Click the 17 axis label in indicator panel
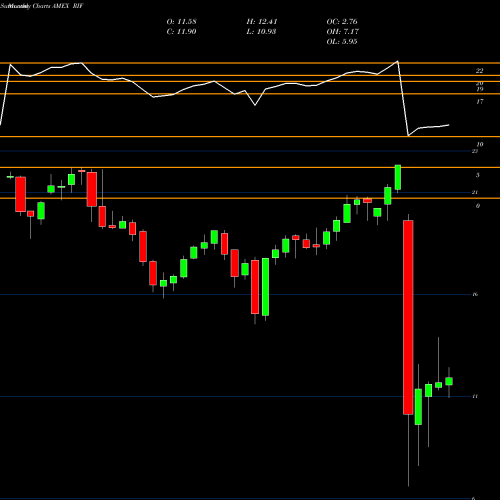The image size is (500, 500). coord(479,102)
